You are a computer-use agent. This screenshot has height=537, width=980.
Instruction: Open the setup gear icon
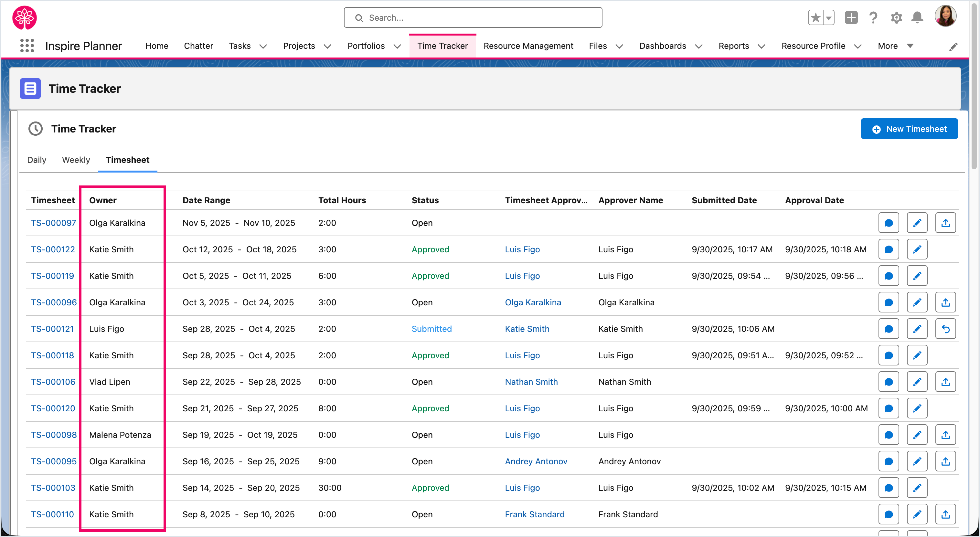click(896, 17)
